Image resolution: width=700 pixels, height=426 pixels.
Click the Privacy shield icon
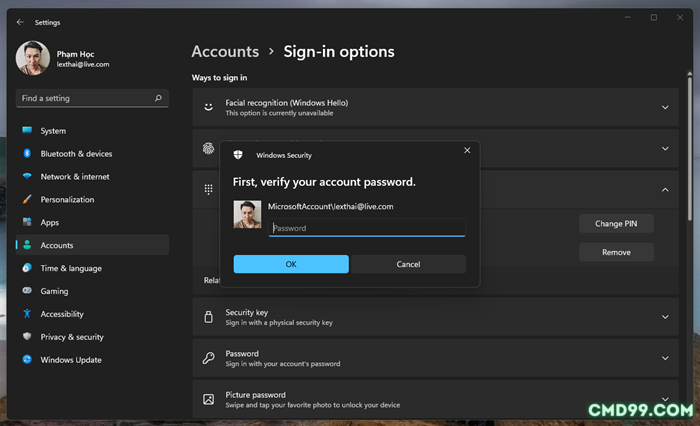click(x=27, y=336)
